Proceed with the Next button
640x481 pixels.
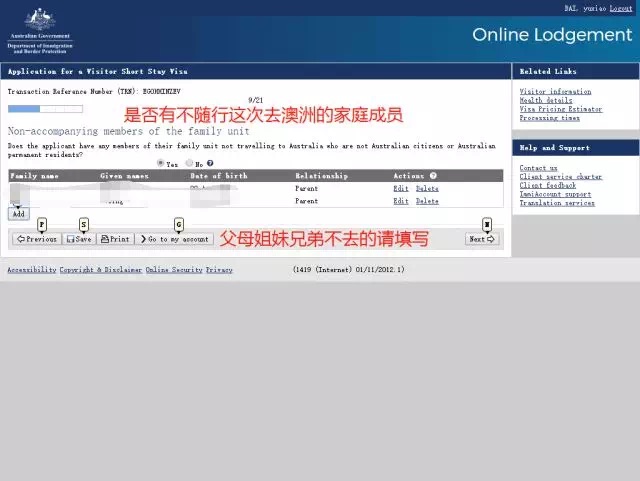pos(483,239)
